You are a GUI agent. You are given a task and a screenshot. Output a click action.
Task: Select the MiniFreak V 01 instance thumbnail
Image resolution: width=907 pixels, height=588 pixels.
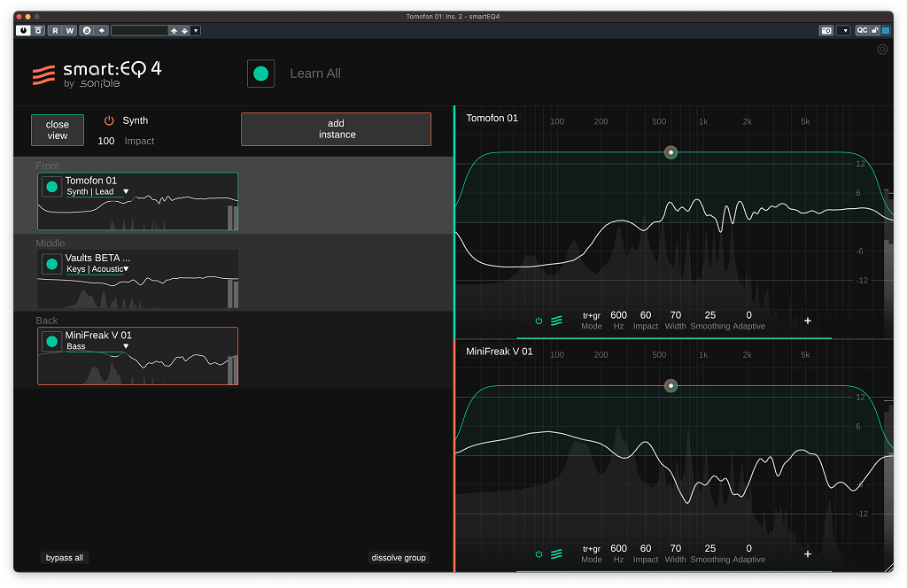[x=137, y=356]
